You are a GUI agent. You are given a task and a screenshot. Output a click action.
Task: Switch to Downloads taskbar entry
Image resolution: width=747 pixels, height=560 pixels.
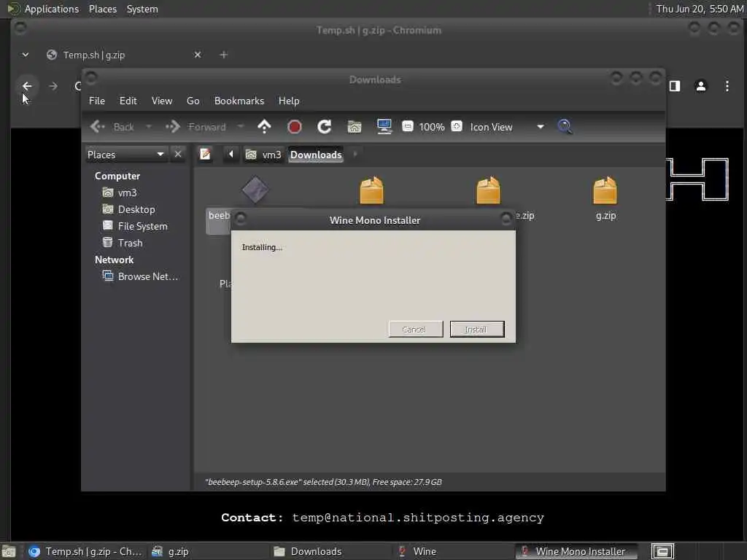coord(331,551)
